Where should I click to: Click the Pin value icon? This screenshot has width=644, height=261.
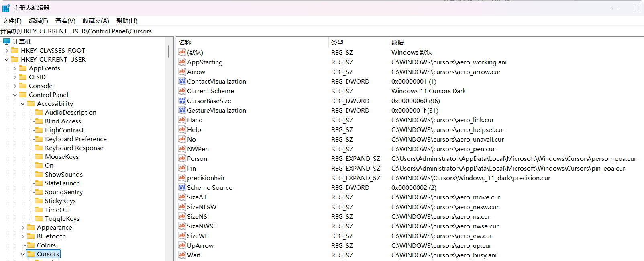point(182,168)
